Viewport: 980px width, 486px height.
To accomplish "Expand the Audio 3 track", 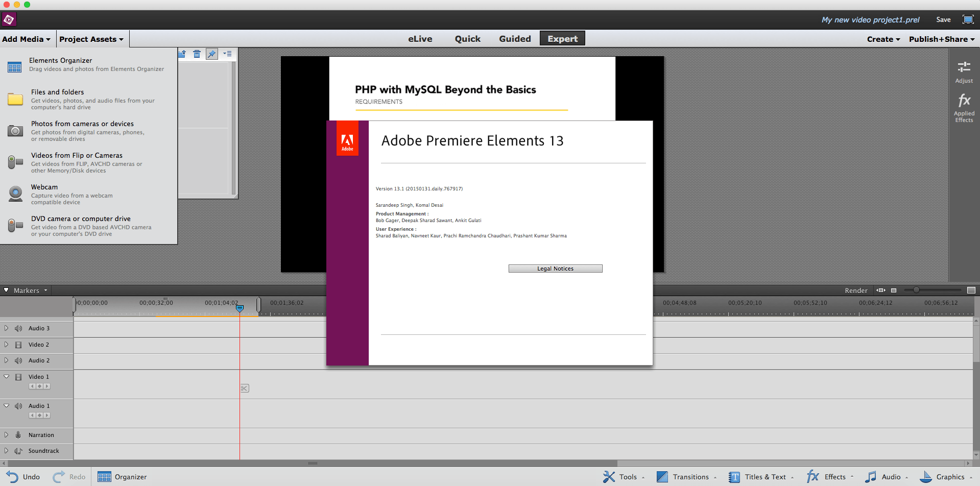I will (x=6, y=328).
